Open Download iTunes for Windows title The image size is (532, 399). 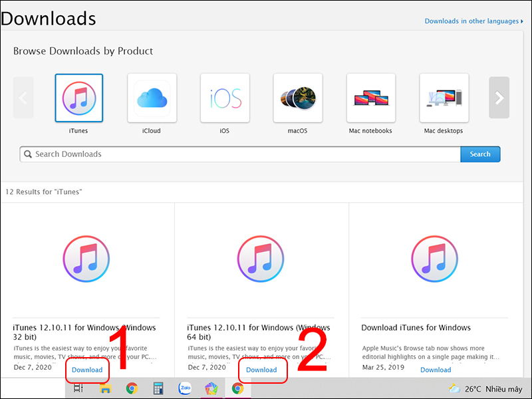tap(416, 328)
